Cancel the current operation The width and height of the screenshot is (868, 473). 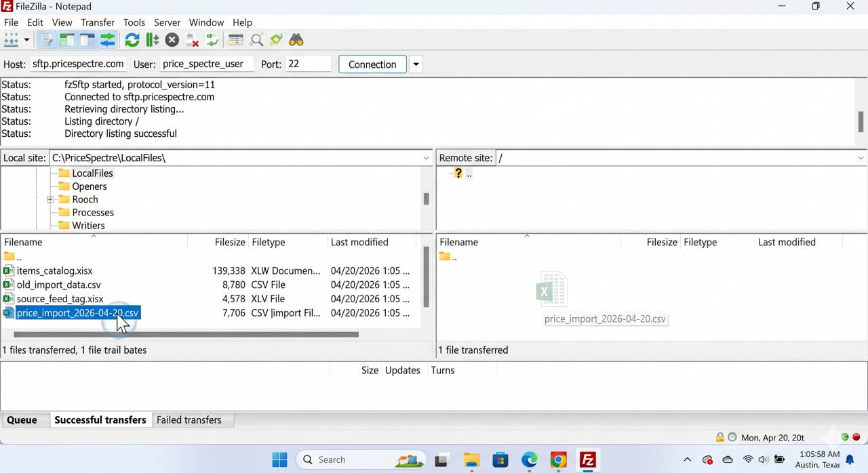[172, 40]
